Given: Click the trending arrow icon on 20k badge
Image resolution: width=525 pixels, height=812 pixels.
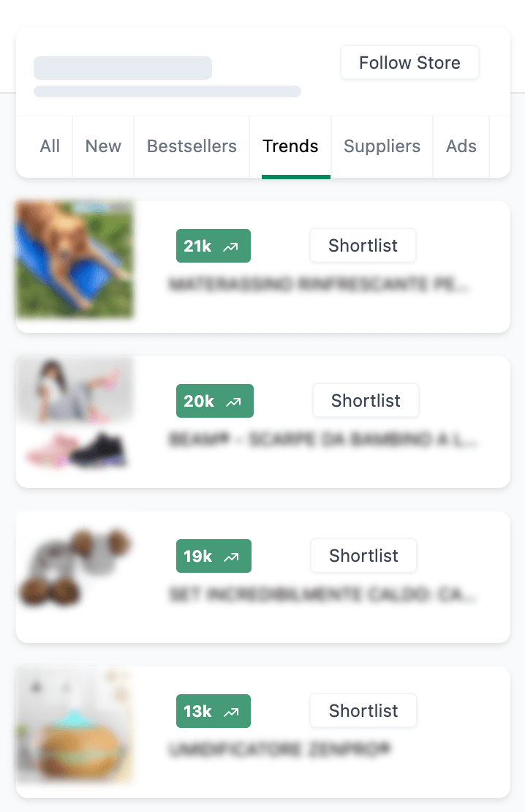Looking at the screenshot, I should (234, 402).
